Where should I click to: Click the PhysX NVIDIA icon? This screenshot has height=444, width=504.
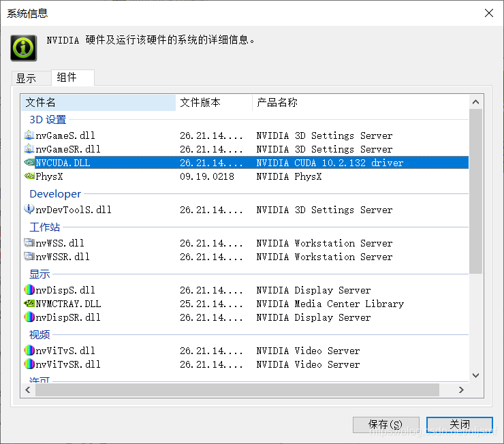pos(29,176)
